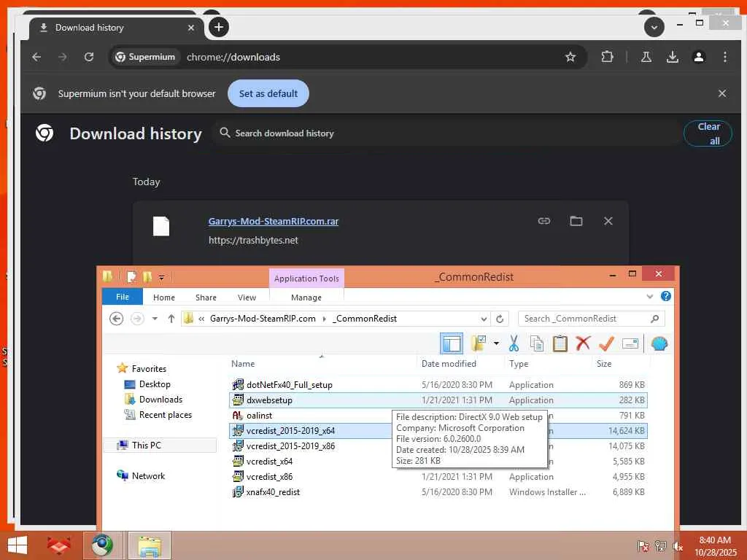Click Properties icon in Quick Access Toolbar
This screenshot has height=560, width=747.
point(131,277)
